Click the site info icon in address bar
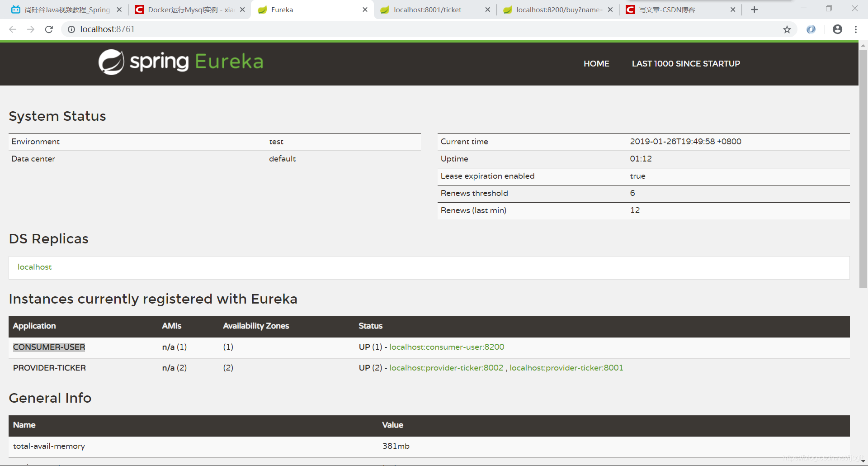 [71, 29]
